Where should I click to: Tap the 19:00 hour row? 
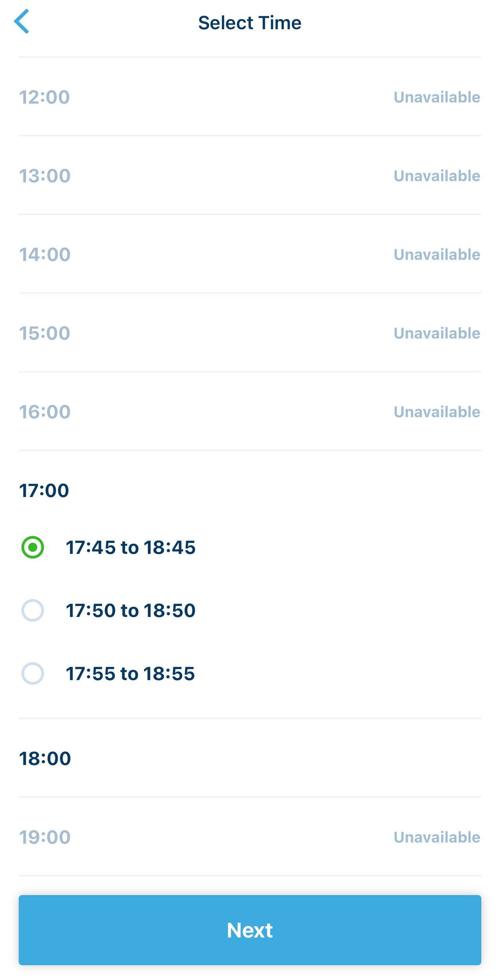tap(249, 837)
